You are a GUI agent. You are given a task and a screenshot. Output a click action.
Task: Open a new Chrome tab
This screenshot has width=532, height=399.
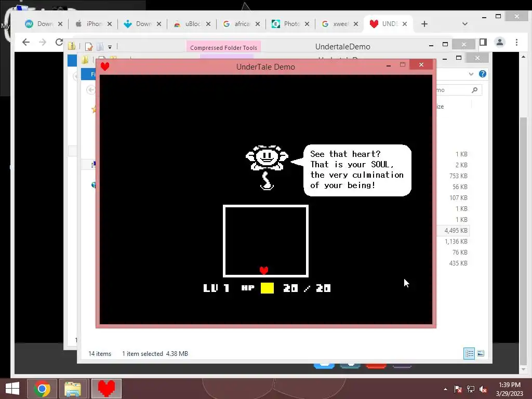point(424,24)
